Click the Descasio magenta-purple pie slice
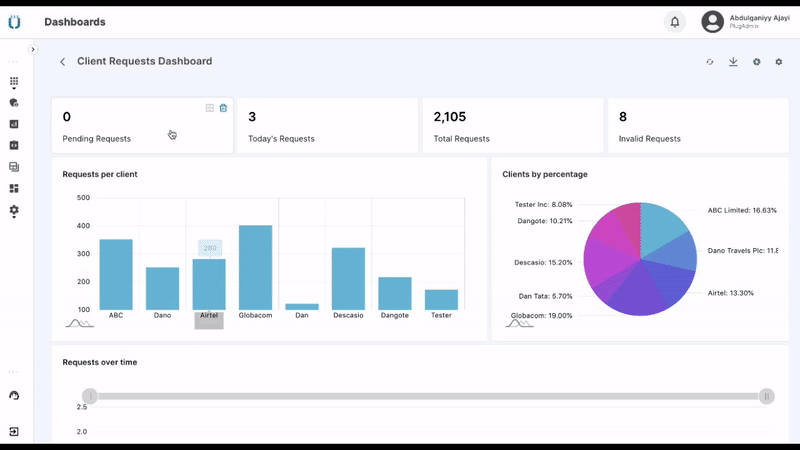 (x=607, y=263)
